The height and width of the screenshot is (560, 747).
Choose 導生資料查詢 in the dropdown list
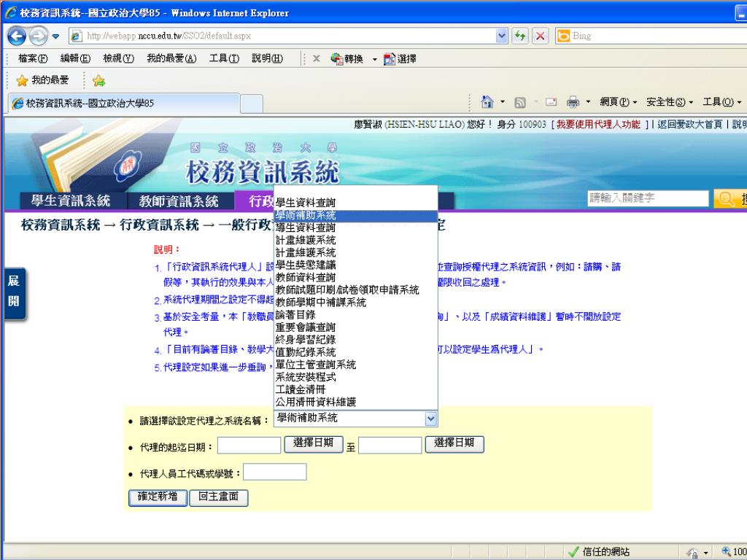(x=355, y=227)
